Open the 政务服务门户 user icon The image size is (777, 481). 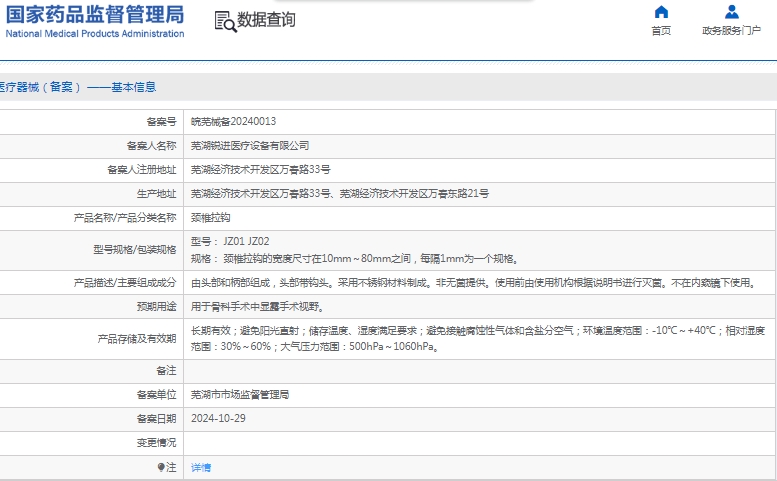click(x=731, y=11)
